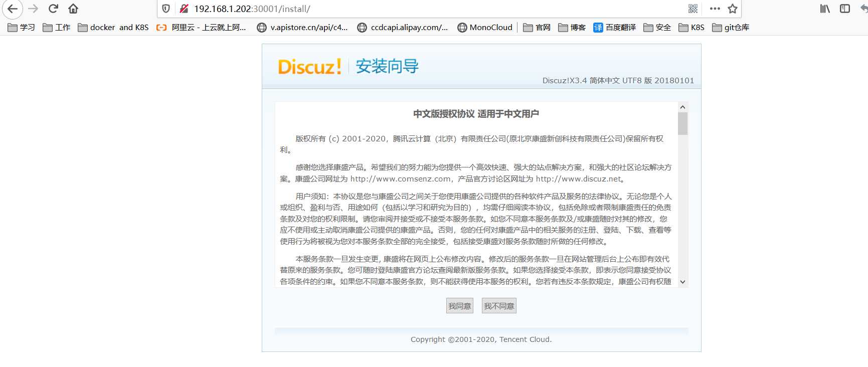Open the library icon in toolbar
The image size is (868, 367).
pyautogui.click(x=825, y=9)
